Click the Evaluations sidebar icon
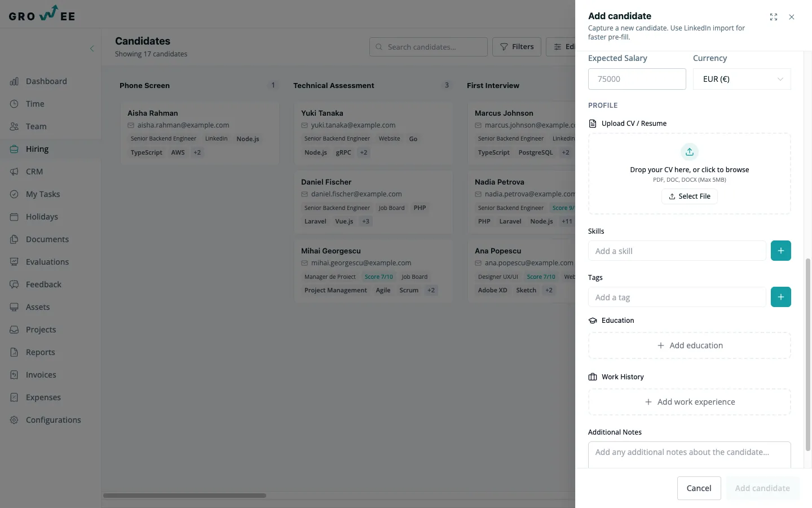 click(14, 262)
